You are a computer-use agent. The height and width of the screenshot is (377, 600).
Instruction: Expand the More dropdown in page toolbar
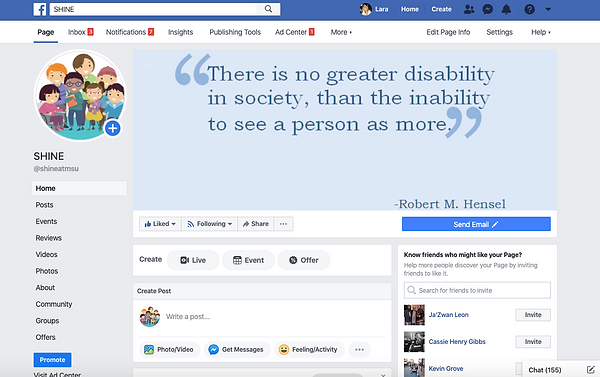[x=341, y=32]
